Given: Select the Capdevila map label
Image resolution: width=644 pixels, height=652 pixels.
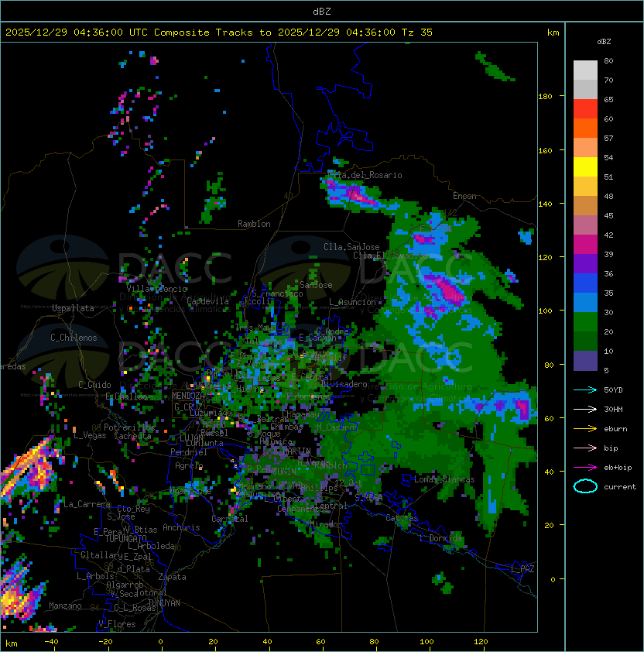Looking at the screenshot, I should pos(208,301).
